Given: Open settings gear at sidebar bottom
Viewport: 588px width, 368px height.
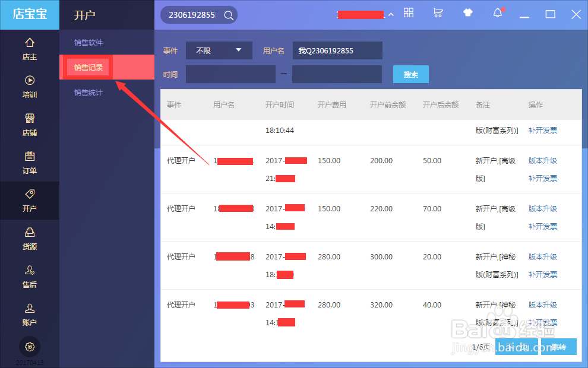Looking at the screenshot, I should coord(30,347).
